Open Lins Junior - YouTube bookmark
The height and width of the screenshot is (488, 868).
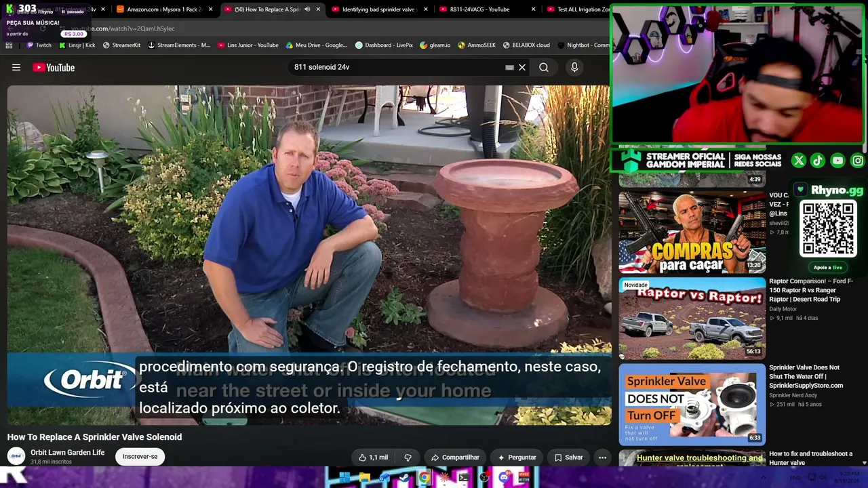pos(248,45)
